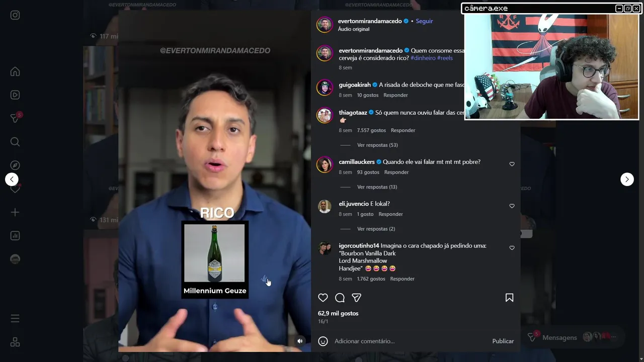Click Seguir to follow evertonmirandamacedo
Image resolution: width=644 pixels, height=362 pixels.
[x=424, y=21]
